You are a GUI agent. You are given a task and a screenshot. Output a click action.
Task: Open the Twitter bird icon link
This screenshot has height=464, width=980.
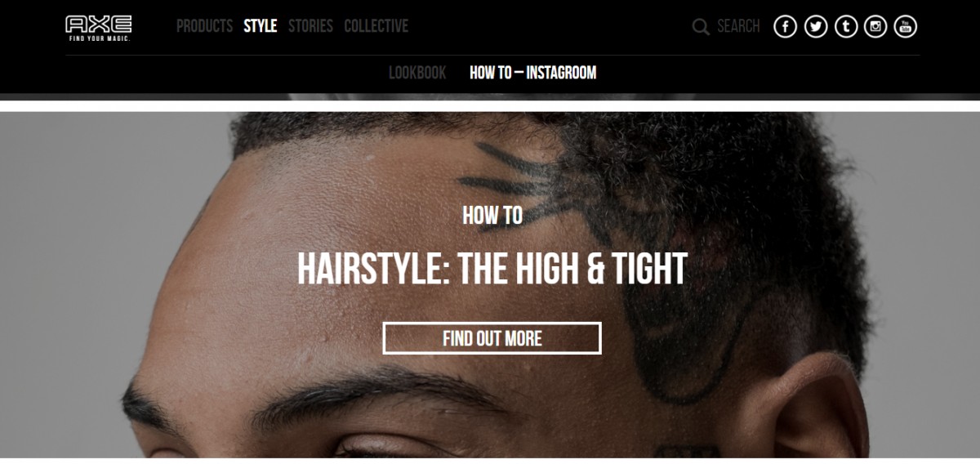click(815, 26)
